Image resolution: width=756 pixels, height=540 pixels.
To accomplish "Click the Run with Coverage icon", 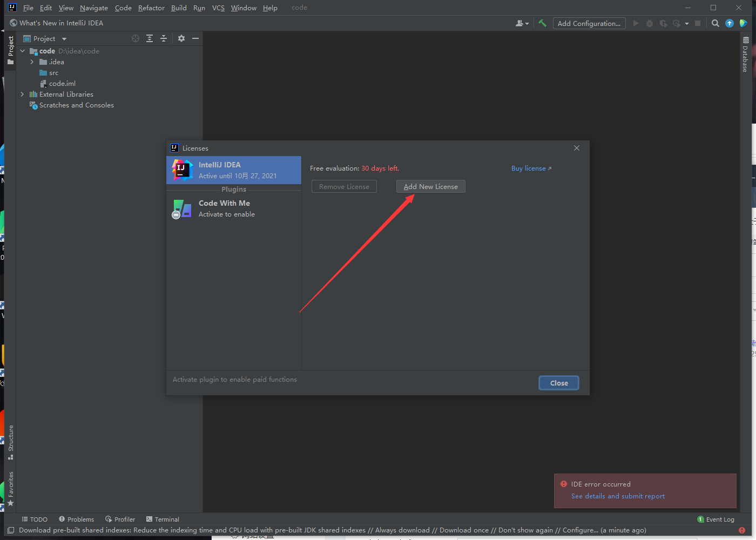I will pyautogui.click(x=663, y=23).
